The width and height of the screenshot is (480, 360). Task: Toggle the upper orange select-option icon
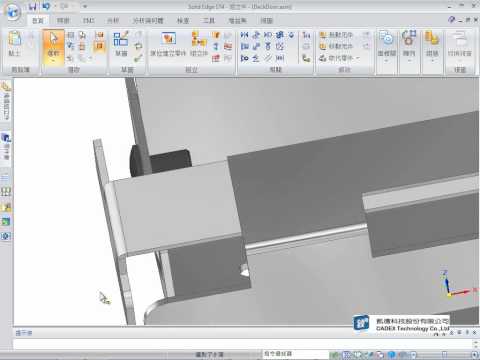click(99, 35)
